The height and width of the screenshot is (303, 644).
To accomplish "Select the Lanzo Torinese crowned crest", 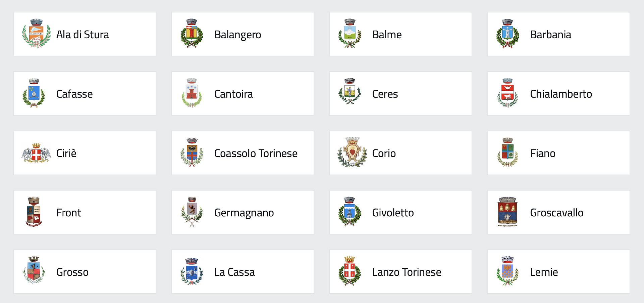I will (350, 271).
